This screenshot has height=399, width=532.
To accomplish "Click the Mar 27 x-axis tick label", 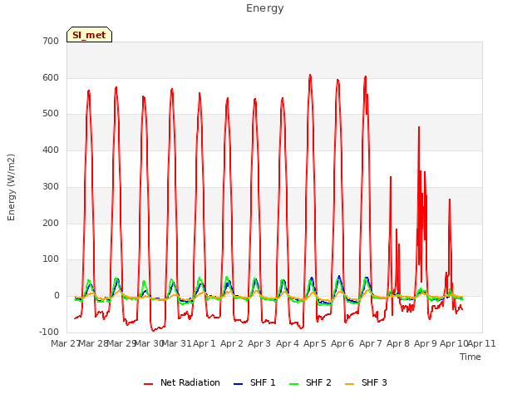I will [65, 343].
